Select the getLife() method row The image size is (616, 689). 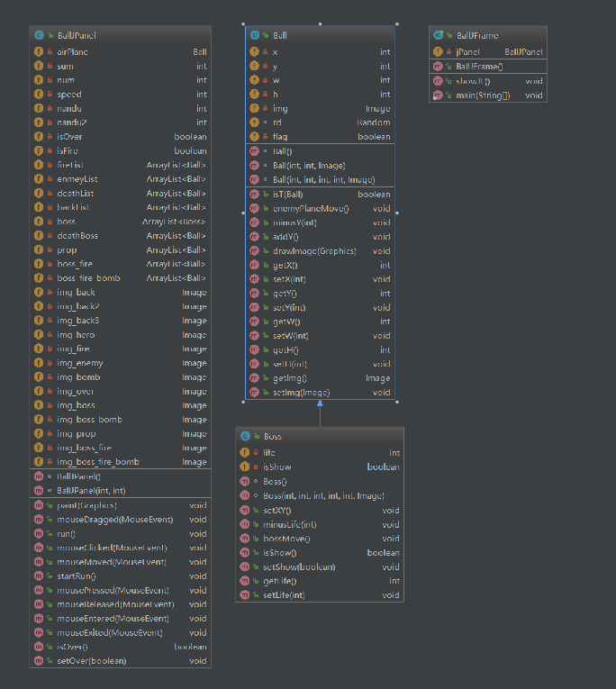click(320, 581)
